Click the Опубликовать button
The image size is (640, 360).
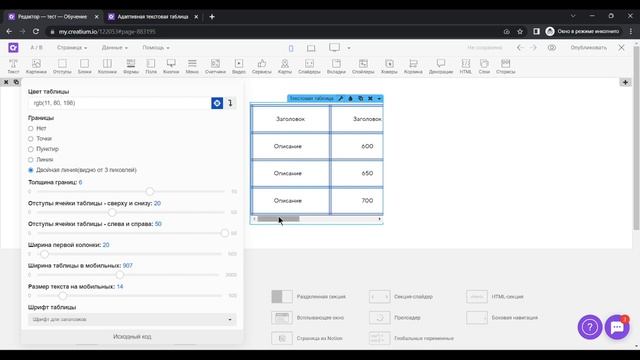coord(589,48)
